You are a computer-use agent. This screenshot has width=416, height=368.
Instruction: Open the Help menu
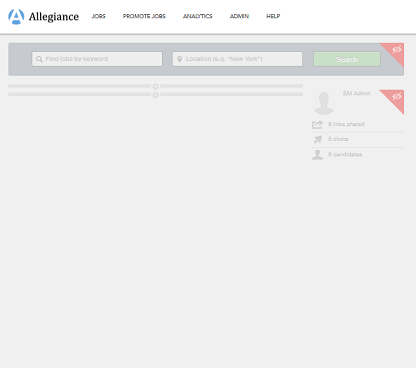tap(273, 16)
